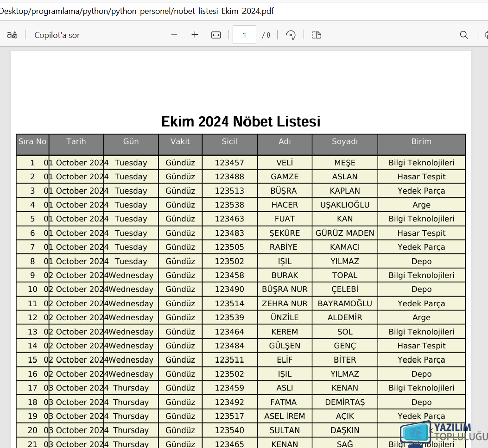Click the surname DEMİRTAŞ

(345, 402)
